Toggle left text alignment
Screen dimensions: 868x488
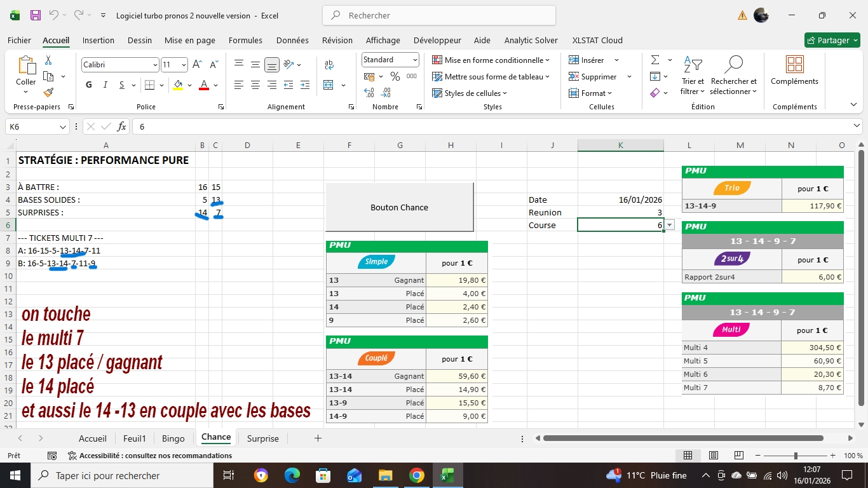pyautogui.click(x=239, y=85)
